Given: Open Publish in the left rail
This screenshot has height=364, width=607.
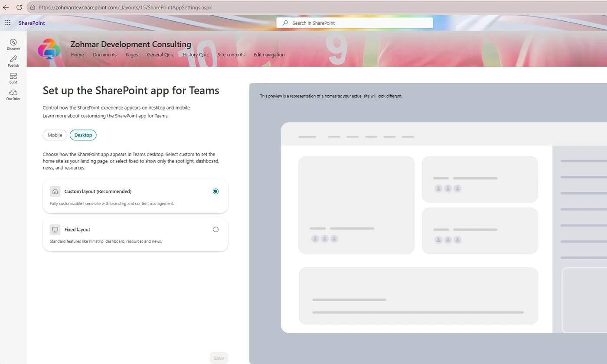Looking at the screenshot, I should click(13, 61).
